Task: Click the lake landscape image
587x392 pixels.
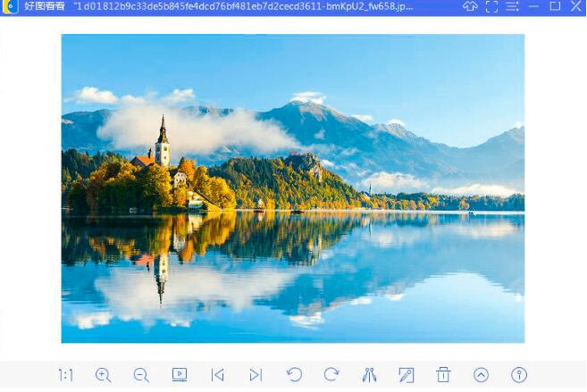Action: 292,188
